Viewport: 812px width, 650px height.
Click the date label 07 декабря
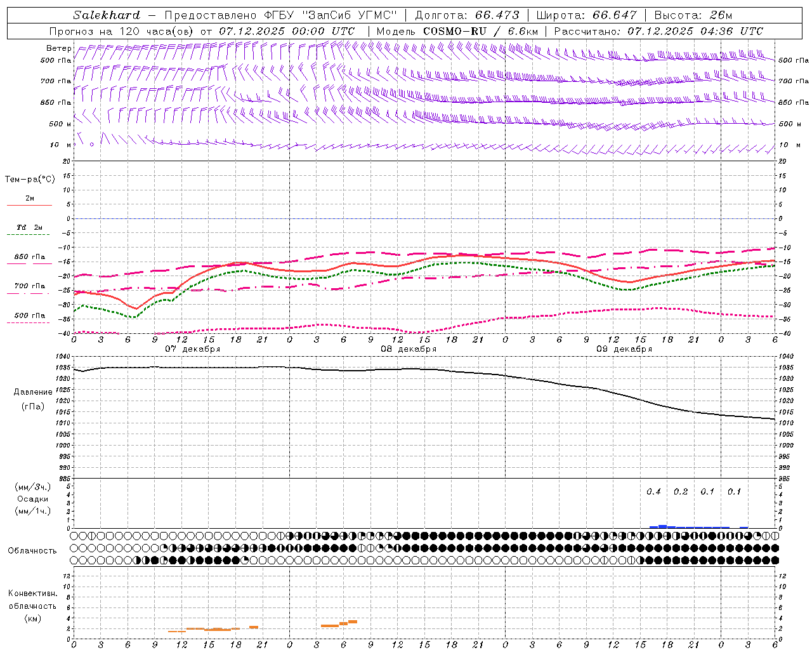[193, 349]
